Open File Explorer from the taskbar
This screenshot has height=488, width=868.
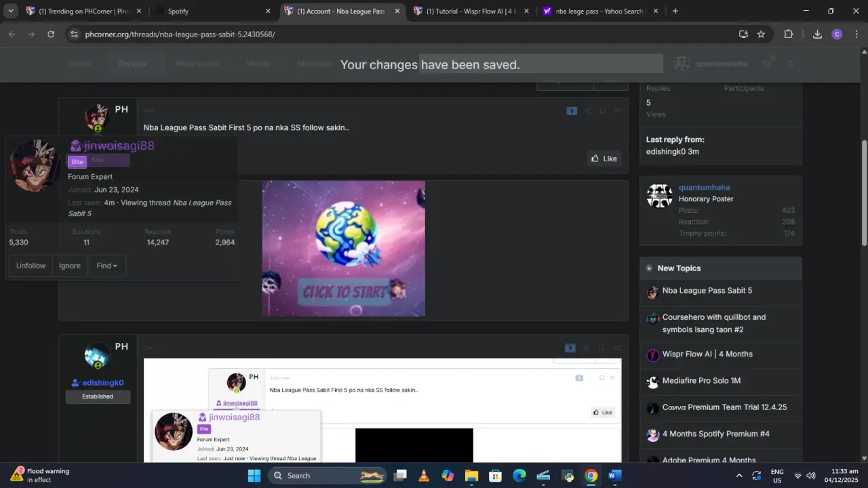point(471,476)
